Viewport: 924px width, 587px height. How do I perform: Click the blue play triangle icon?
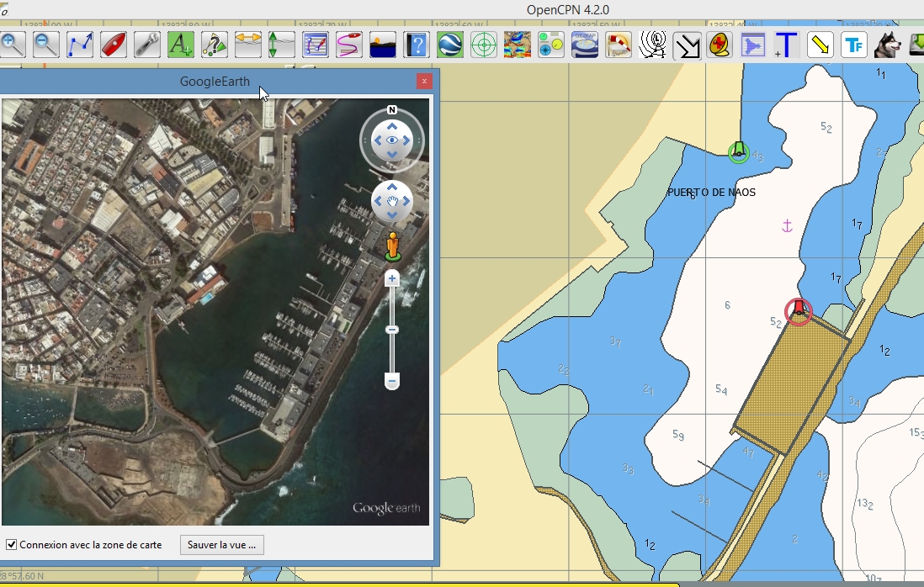pyautogui.click(x=753, y=45)
